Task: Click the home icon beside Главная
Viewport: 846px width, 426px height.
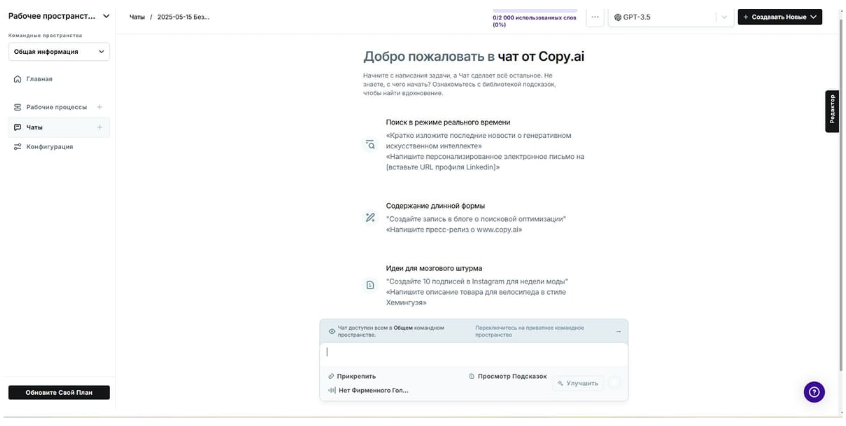Action: (x=17, y=79)
